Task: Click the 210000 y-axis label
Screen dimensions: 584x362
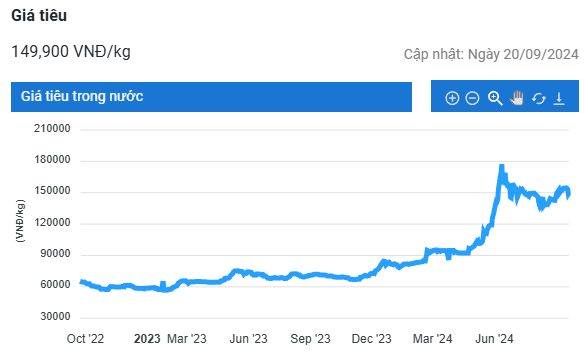Action: (x=52, y=128)
